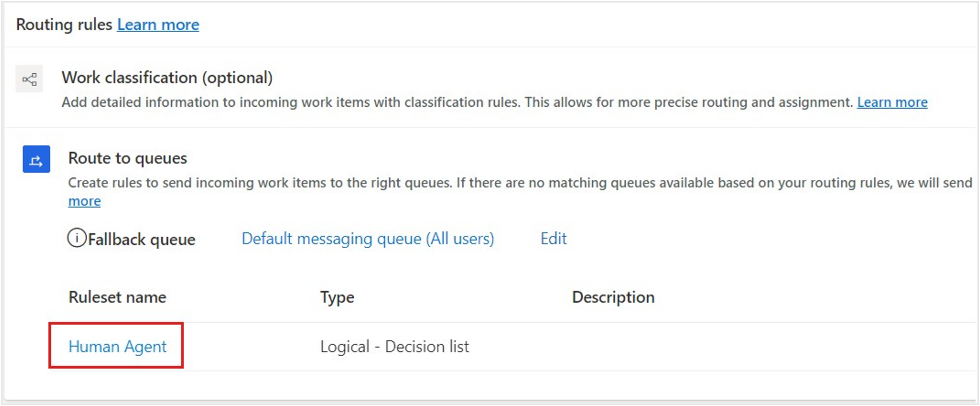Click the blue Route to queues icon
This screenshot has height=406, width=980.
click(36, 159)
